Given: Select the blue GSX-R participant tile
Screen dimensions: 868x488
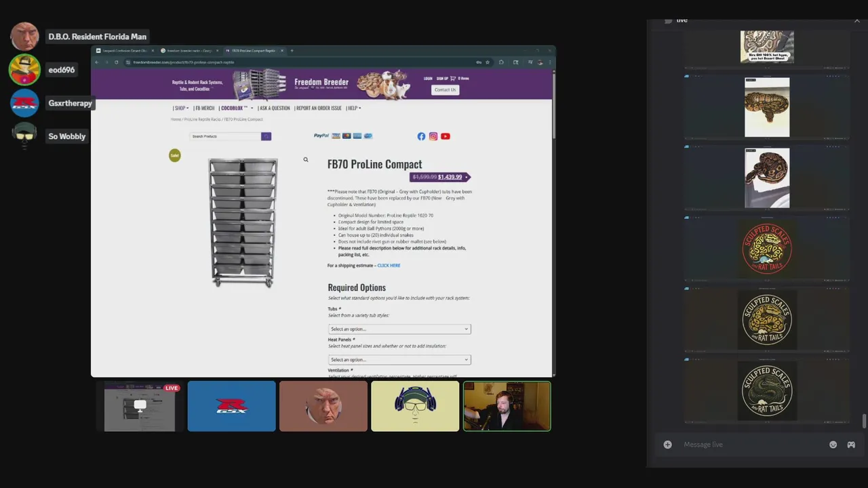Looking at the screenshot, I should (x=232, y=406).
